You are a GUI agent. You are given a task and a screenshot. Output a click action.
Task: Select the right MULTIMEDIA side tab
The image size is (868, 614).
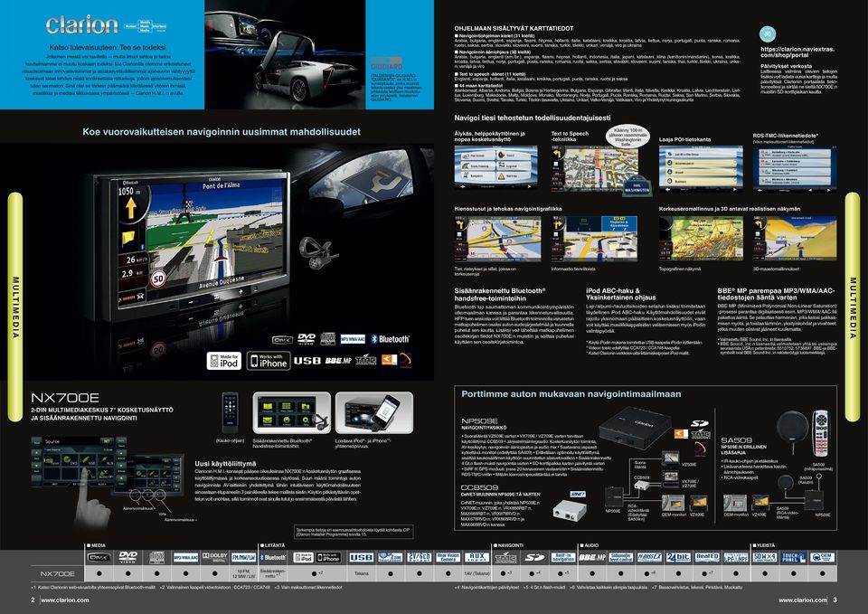853,307
